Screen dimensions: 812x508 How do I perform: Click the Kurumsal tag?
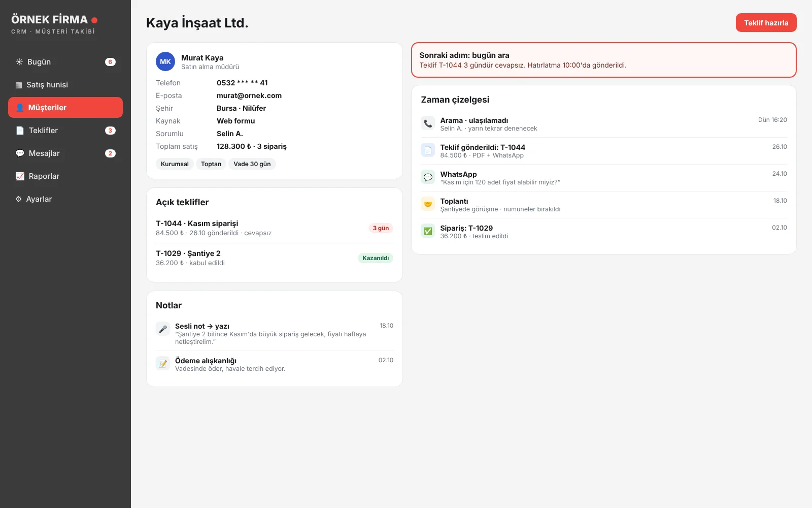click(x=175, y=164)
